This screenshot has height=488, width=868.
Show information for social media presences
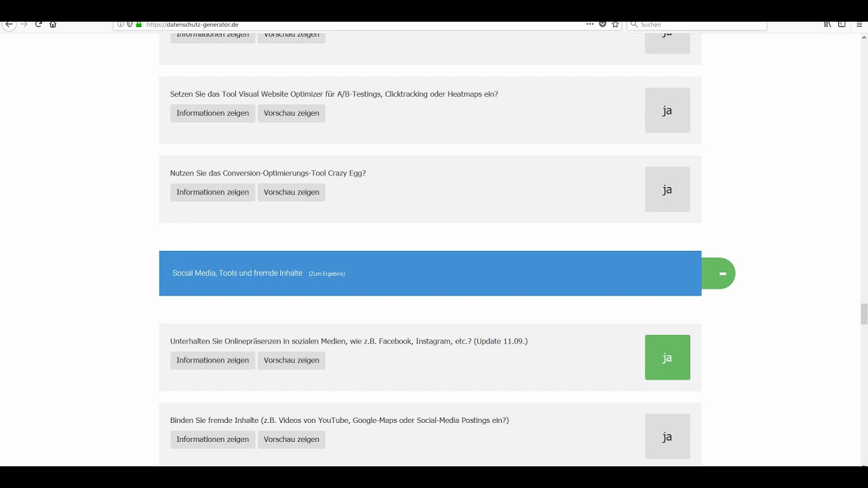point(213,361)
